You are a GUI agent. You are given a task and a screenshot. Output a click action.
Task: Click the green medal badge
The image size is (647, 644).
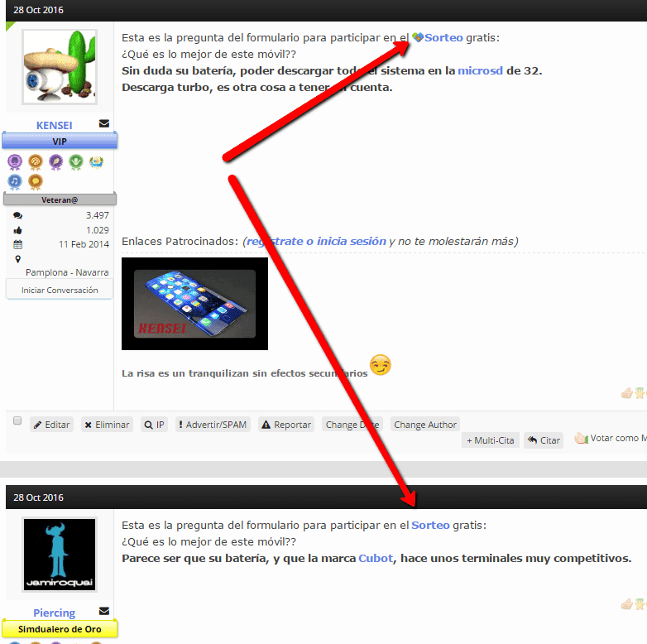pos(76,162)
